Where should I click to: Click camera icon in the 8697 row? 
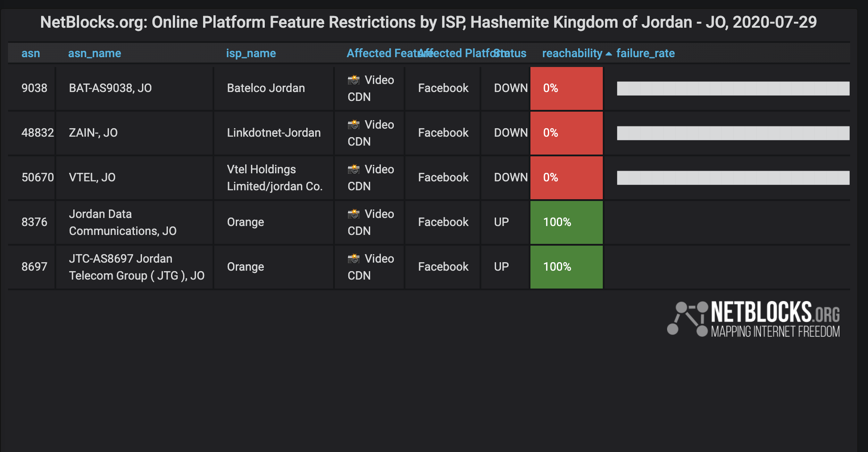pyautogui.click(x=354, y=259)
